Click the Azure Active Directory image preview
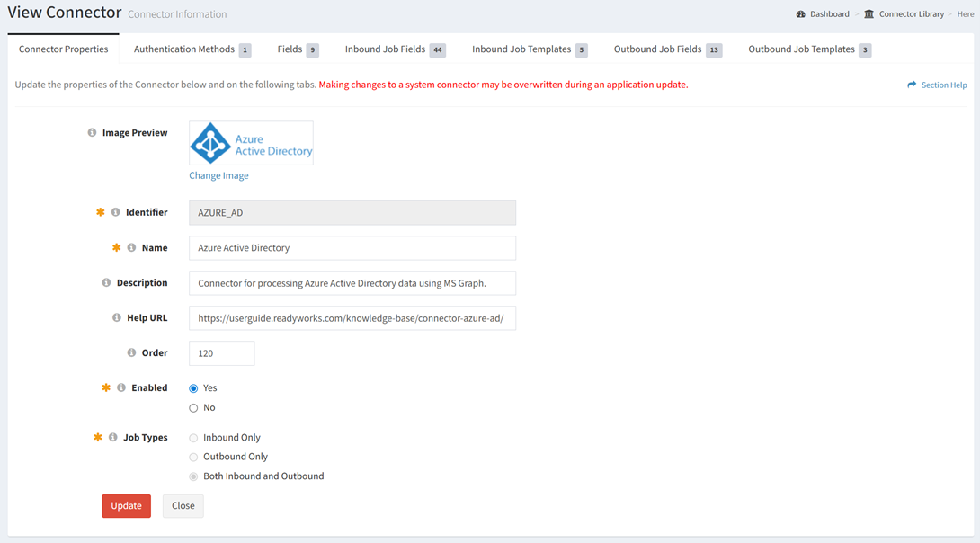980x543 pixels. 251,144
